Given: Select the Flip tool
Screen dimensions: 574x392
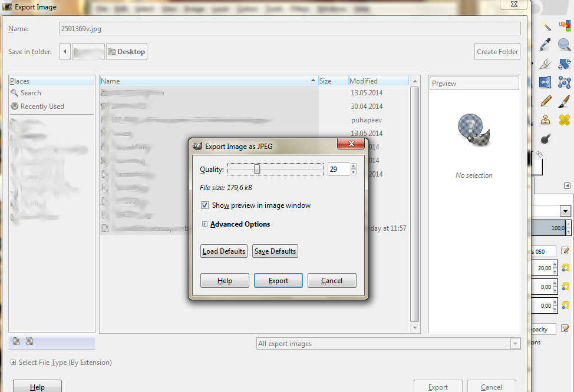Looking at the screenshot, I should point(545,82).
